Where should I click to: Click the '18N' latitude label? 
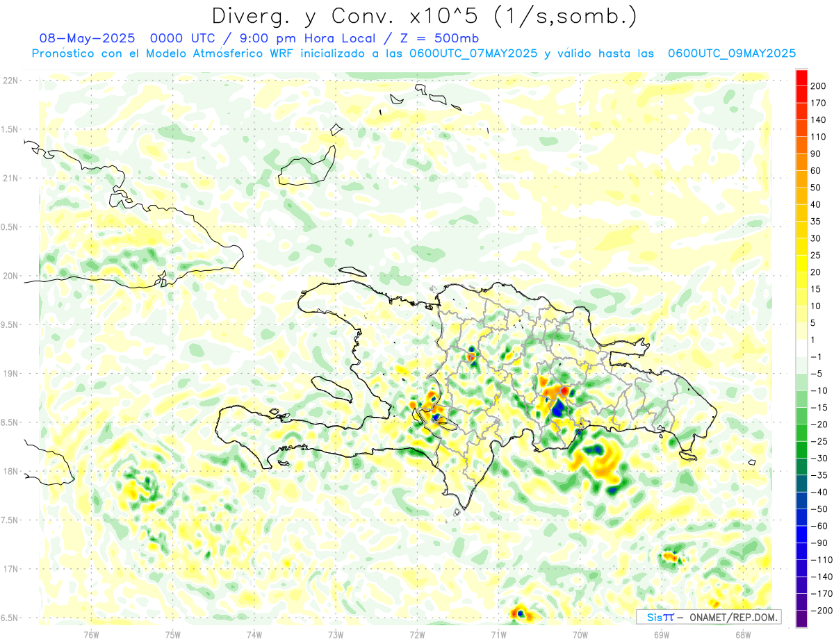click(10, 471)
